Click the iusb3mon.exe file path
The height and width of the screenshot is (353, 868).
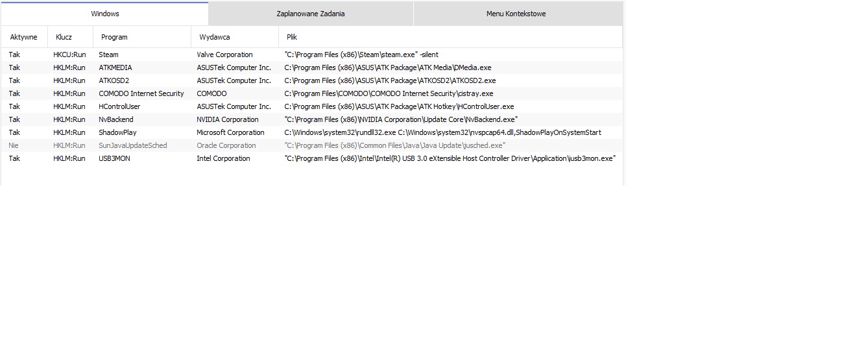click(x=450, y=158)
